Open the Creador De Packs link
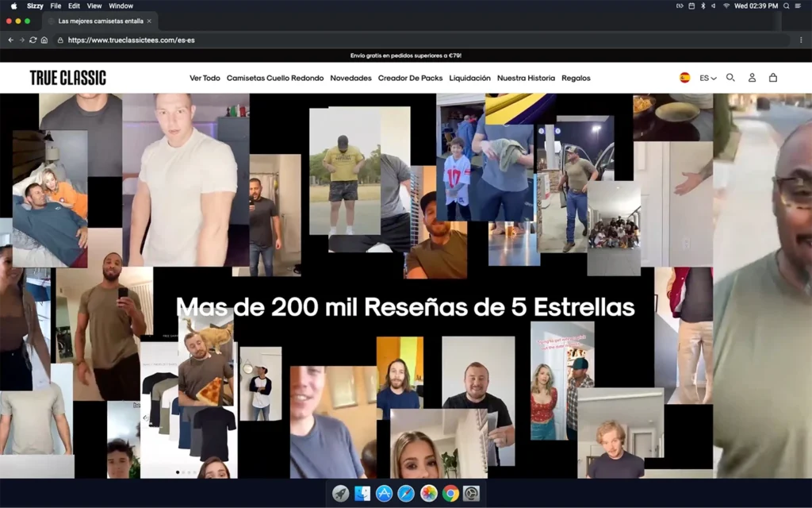 (x=410, y=78)
